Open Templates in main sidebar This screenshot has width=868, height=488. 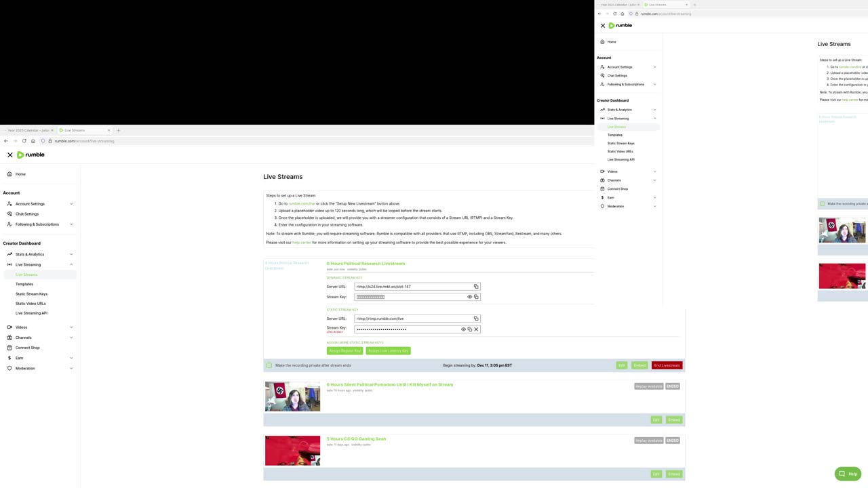pyautogui.click(x=24, y=284)
